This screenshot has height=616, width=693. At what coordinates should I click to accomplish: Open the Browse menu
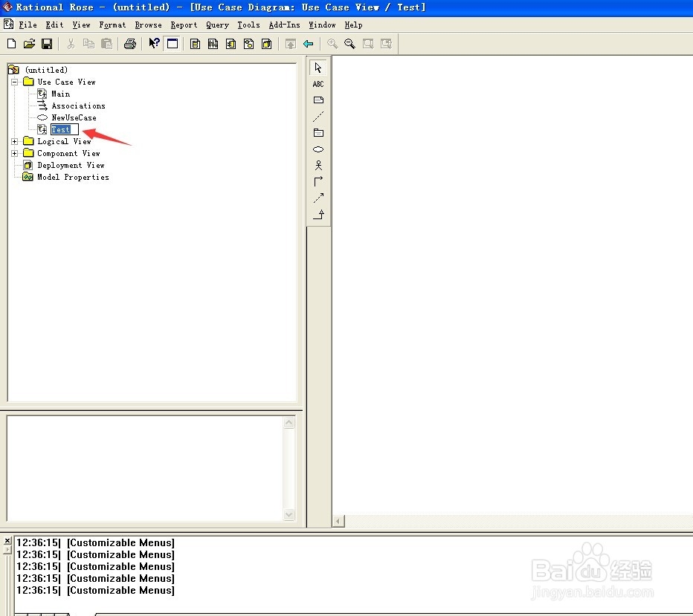pyautogui.click(x=148, y=25)
